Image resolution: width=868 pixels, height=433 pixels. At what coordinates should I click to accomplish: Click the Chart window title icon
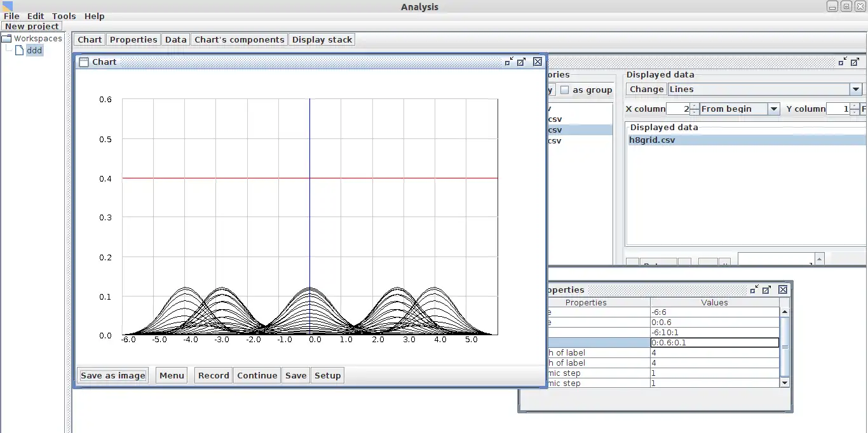tap(84, 62)
